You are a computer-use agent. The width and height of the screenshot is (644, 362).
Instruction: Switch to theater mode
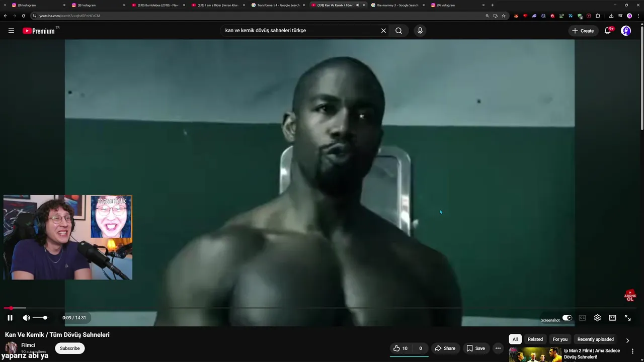point(612,318)
